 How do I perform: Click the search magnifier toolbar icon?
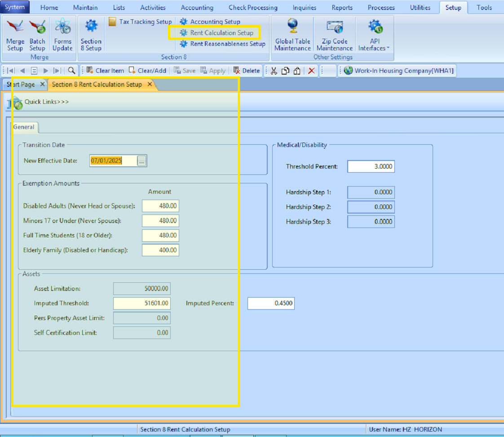click(71, 71)
